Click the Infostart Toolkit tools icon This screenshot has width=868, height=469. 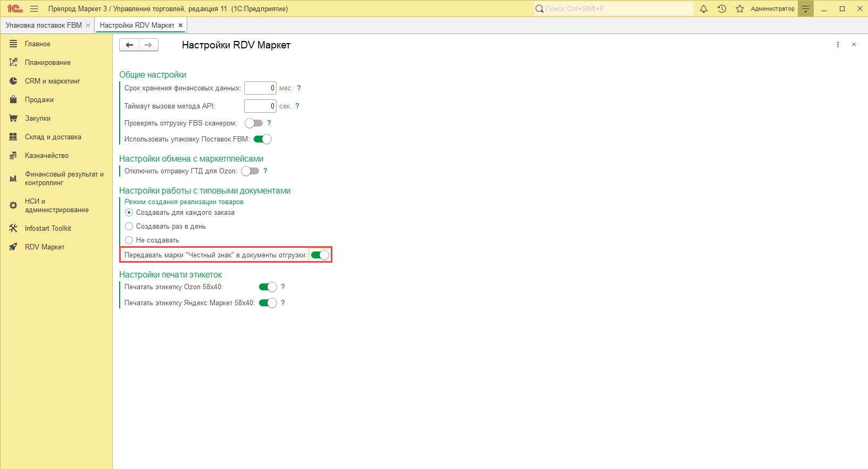13,228
